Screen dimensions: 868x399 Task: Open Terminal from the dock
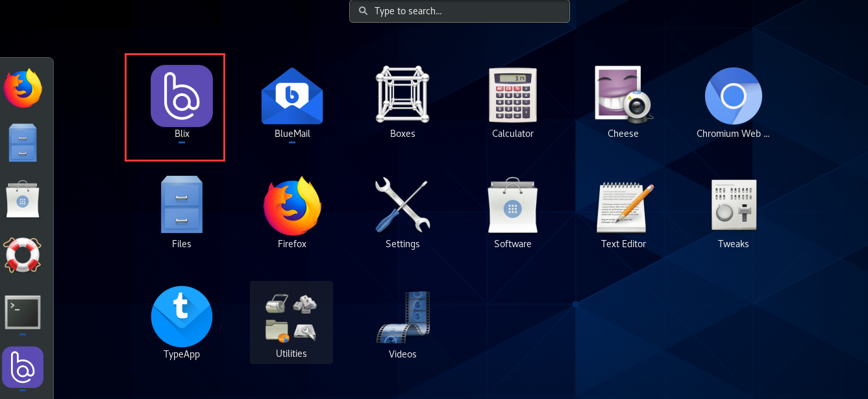tap(23, 312)
